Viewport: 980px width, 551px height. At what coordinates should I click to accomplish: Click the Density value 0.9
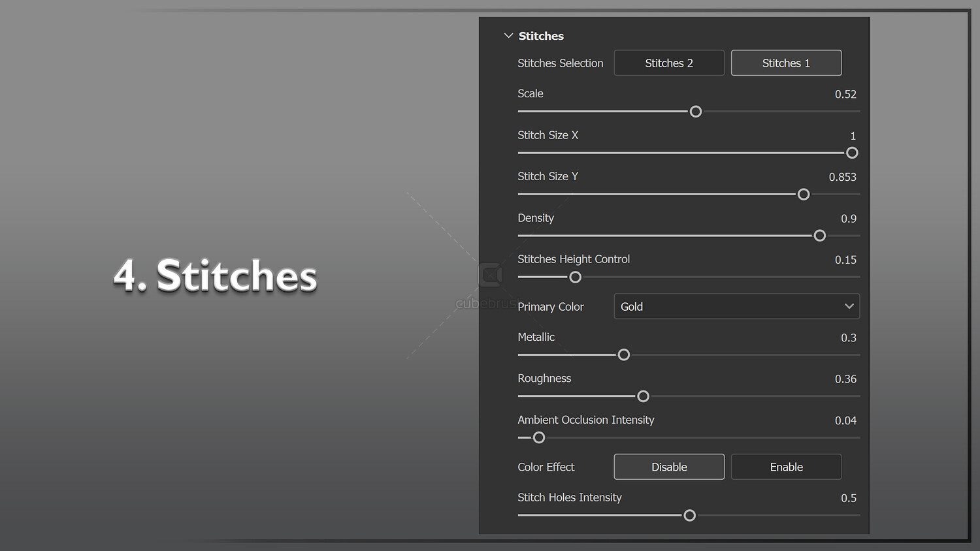click(849, 219)
